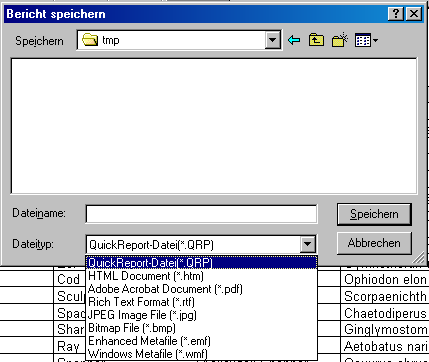Screen dimensions: 429x362
Task: Click Ginglymostom cell in background report
Action: pos(385,330)
